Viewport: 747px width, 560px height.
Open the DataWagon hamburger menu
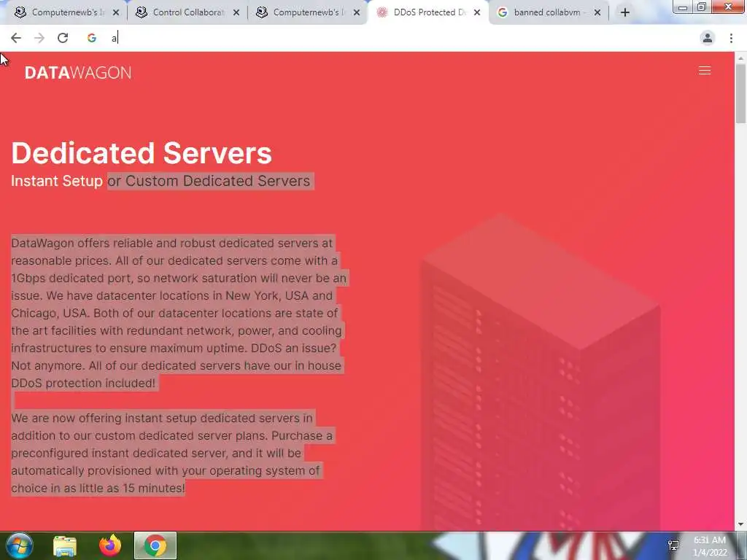[x=705, y=71]
